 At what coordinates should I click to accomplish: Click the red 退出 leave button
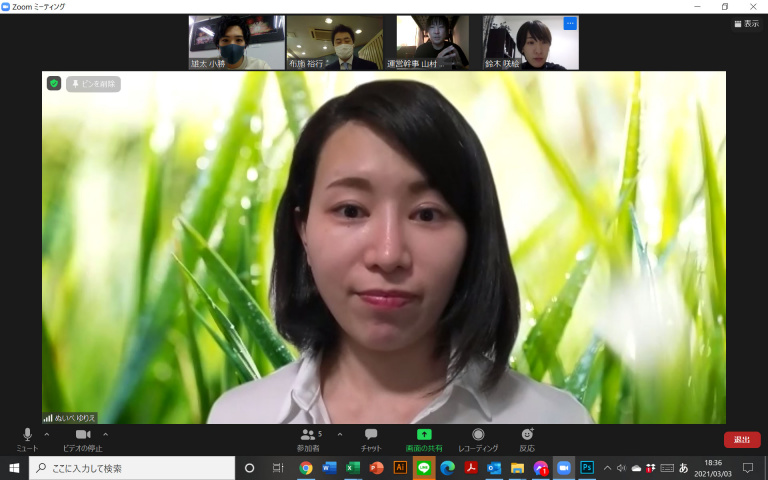coord(742,440)
